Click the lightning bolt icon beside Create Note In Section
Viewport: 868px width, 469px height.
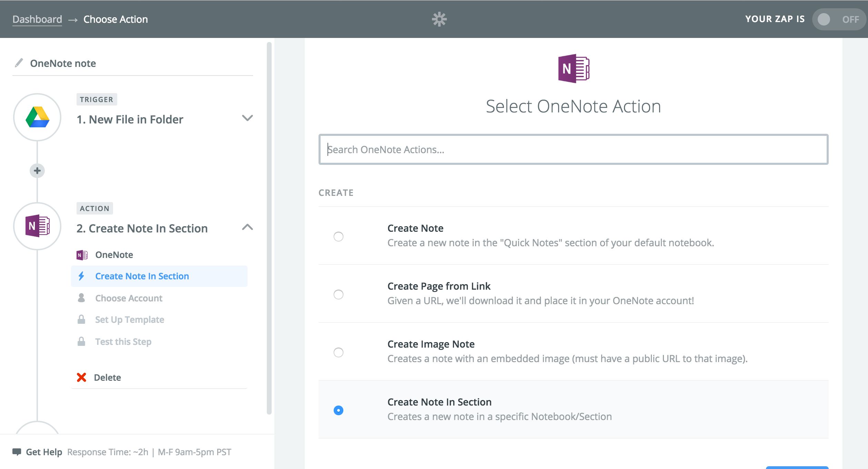(81, 276)
